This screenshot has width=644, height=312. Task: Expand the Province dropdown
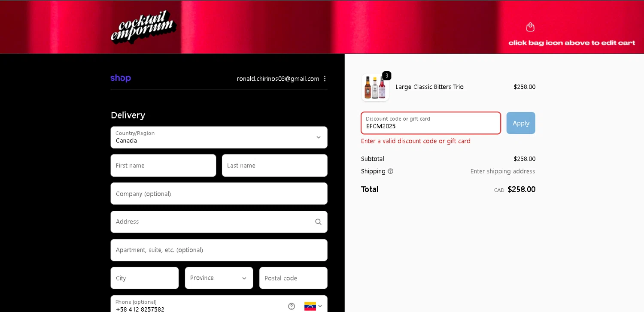219,278
